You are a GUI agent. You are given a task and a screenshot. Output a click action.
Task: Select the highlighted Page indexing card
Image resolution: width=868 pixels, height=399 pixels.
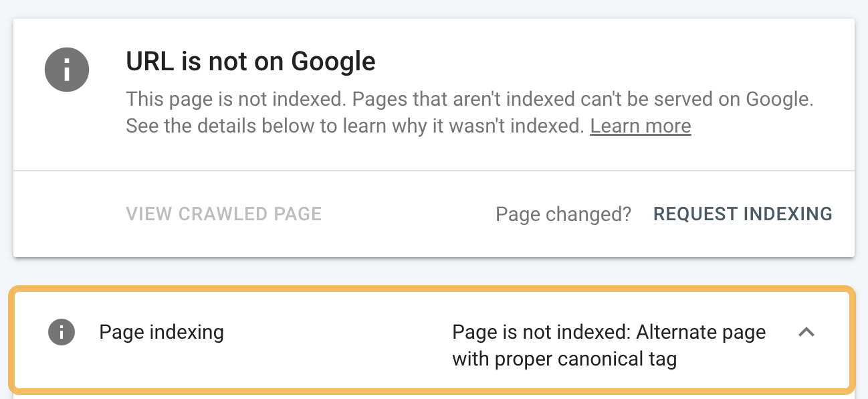pos(434,340)
